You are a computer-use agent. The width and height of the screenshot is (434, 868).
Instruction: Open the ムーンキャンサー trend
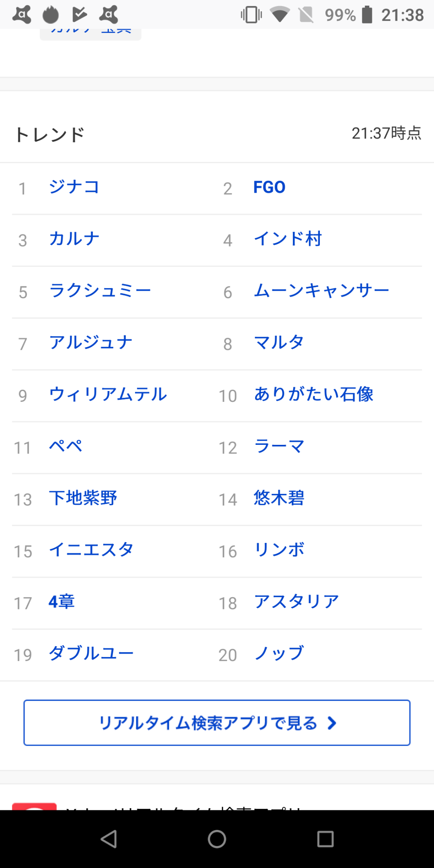point(322,291)
